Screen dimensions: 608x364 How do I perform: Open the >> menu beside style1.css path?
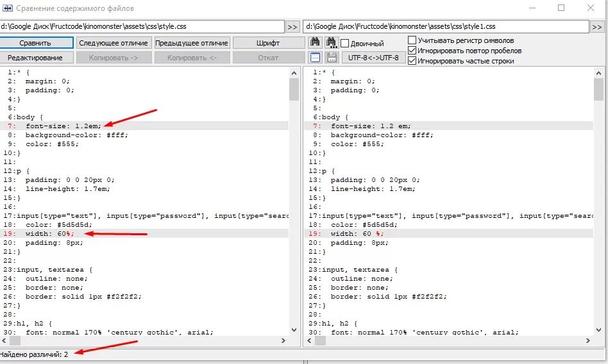click(597, 27)
